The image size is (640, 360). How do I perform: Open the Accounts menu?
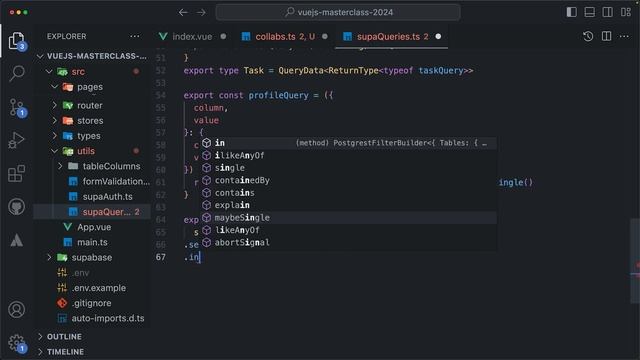[17, 310]
